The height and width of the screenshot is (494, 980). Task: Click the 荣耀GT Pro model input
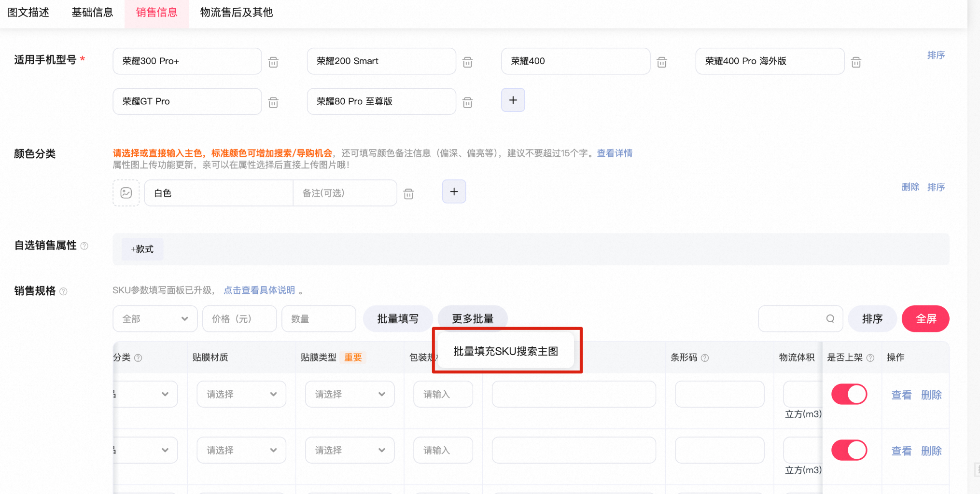[187, 101]
